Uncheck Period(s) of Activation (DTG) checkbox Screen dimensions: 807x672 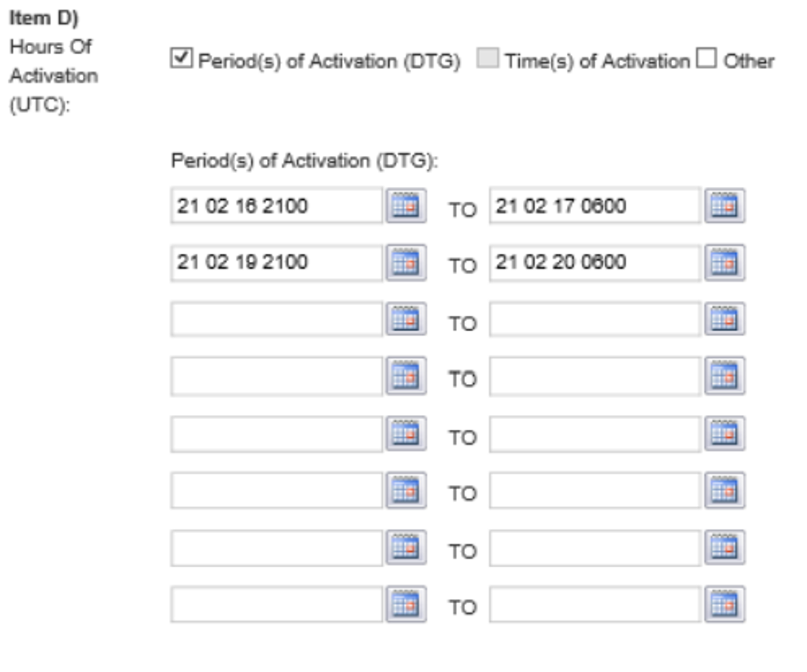point(181,57)
